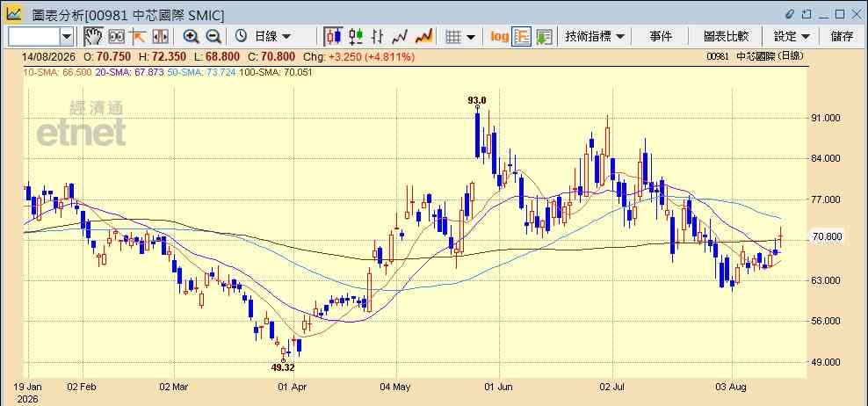The width and height of the screenshot is (868, 406).
Task: Select the hand pan tool
Action: coord(93,37)
